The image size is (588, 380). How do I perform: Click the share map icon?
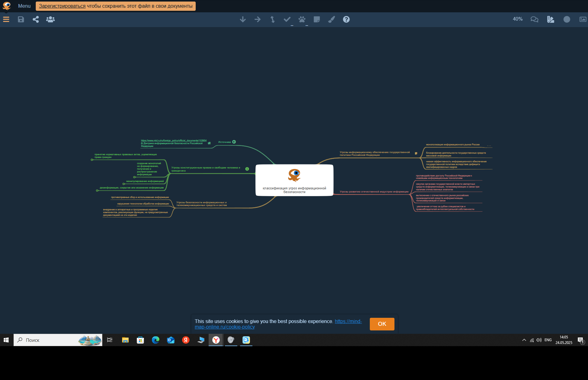(36, 19)
